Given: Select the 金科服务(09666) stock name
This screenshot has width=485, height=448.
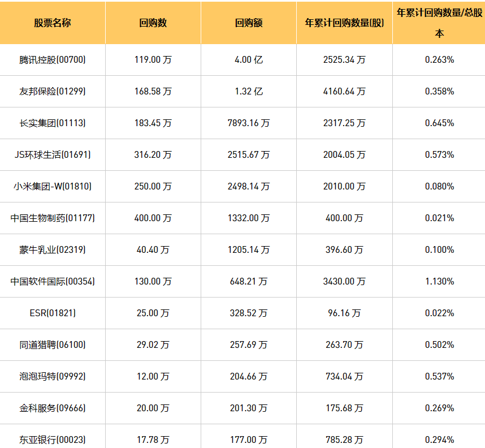Looking at the screenshot, I should click(x=52, y=408).
